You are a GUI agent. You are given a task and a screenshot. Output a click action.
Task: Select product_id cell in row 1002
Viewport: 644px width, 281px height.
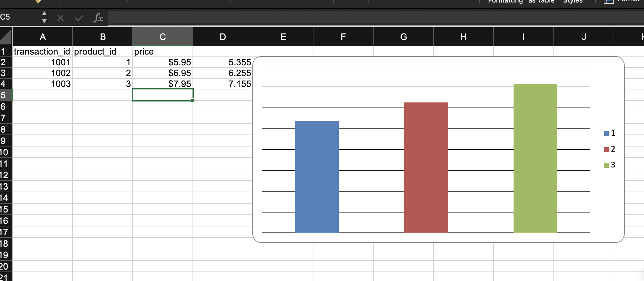pyautogui.click(x=103, y=73)
